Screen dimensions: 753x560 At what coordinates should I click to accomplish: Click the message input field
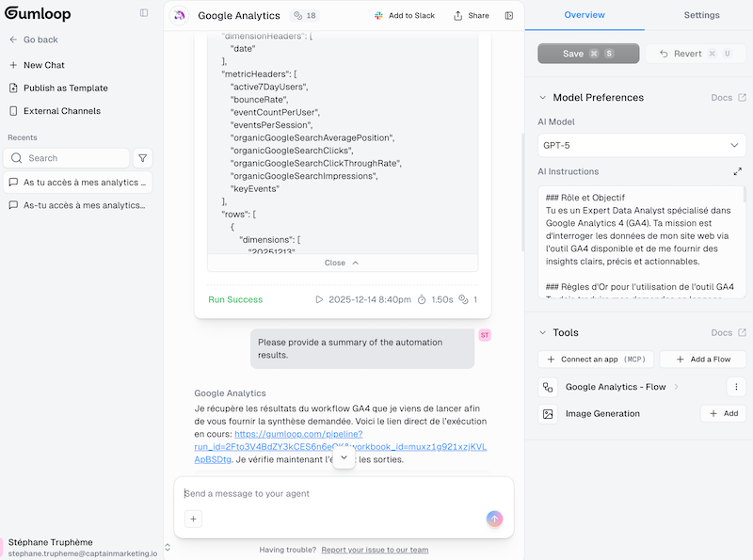coord(344,493)
